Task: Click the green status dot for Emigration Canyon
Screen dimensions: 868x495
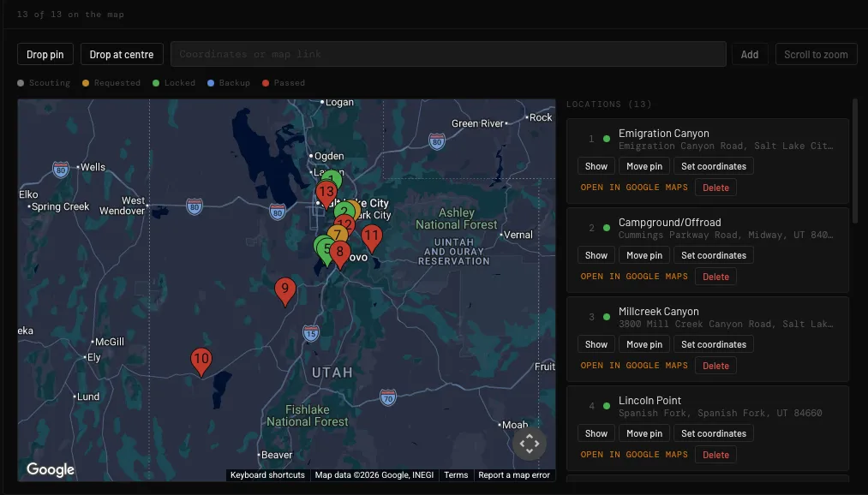Action: [x=607, y=139]
